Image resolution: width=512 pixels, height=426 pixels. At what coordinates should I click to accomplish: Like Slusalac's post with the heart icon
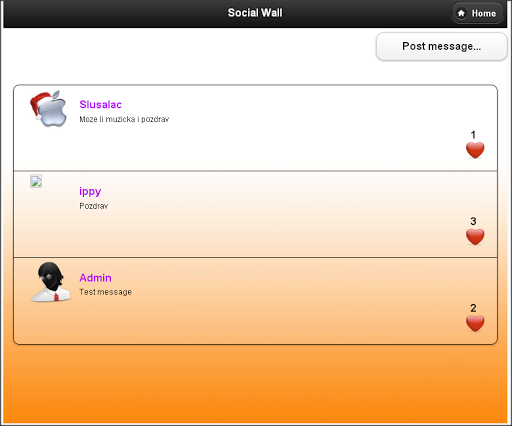coord(475,150)
